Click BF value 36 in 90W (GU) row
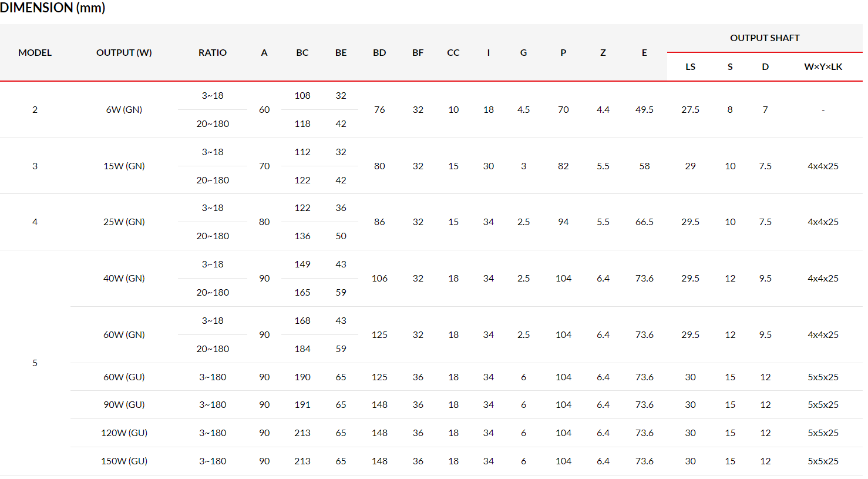This screenshot has height=479, width=868. point(418,404)
